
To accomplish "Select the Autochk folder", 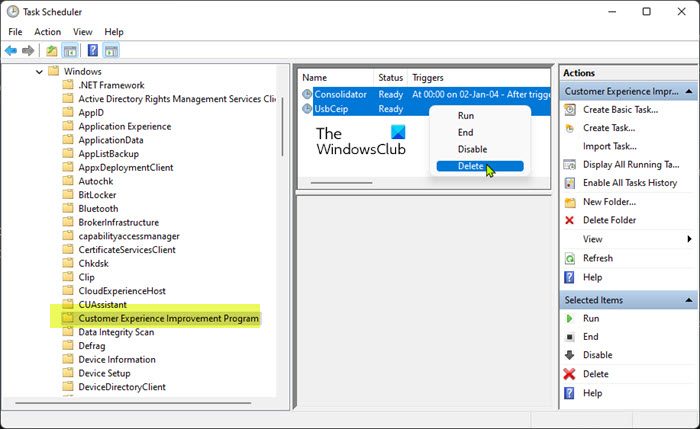I will [x=96, y=181].
